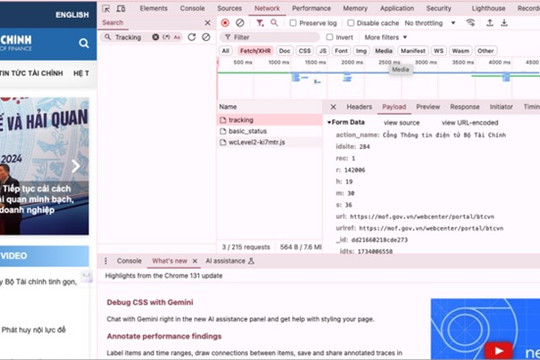Screen dimensions: 540x360
Task: Select the inspect element picker icon
Action: [106, 9]
